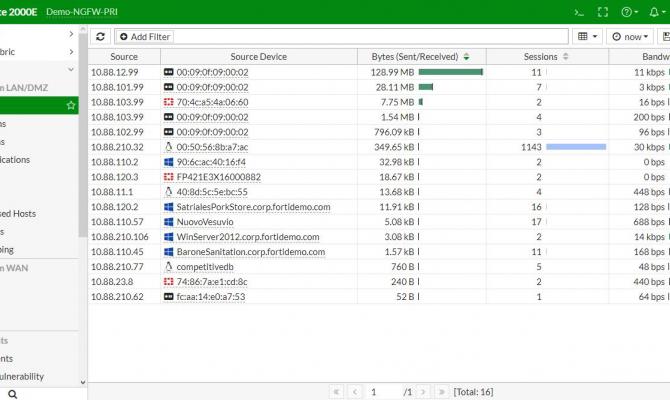Open the help menu dropdown
This screenshot has width=670, height=400.
629,12
